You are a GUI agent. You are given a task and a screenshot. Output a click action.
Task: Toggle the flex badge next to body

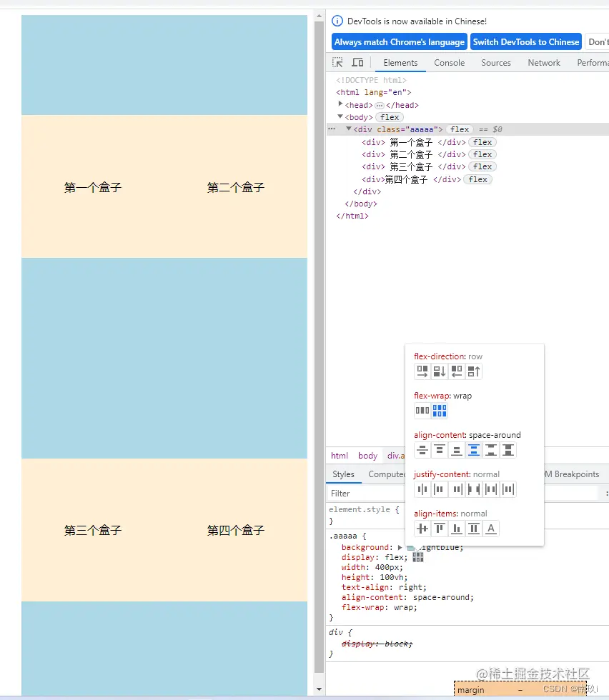(x=389, y=117)
